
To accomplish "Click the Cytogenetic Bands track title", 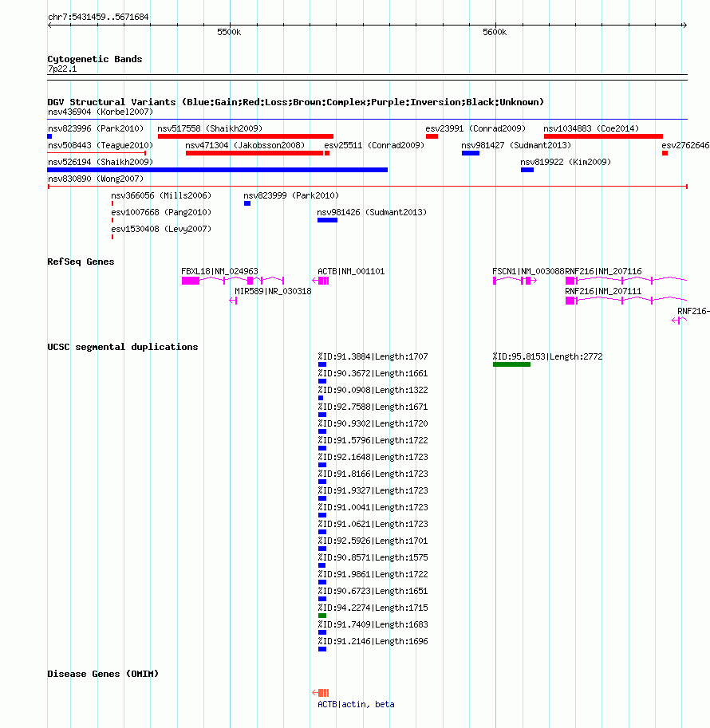I will (x=95, y=59).
